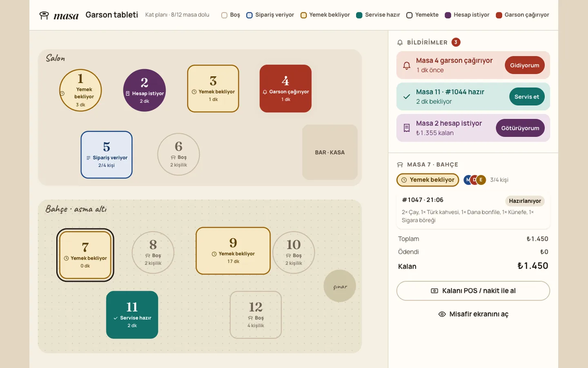Open guest screen via Misafir ekranını aç

pyautogui.click(x=473, y=314)
